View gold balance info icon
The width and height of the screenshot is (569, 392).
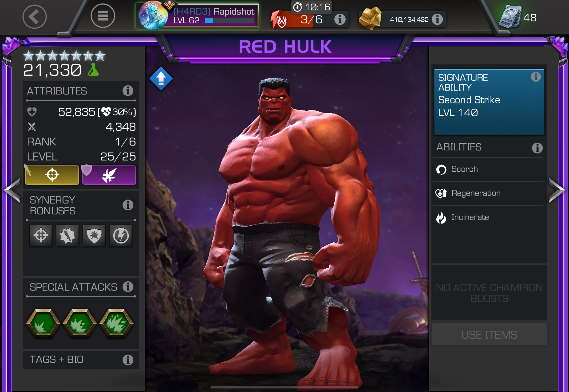(x=437, y=19)
